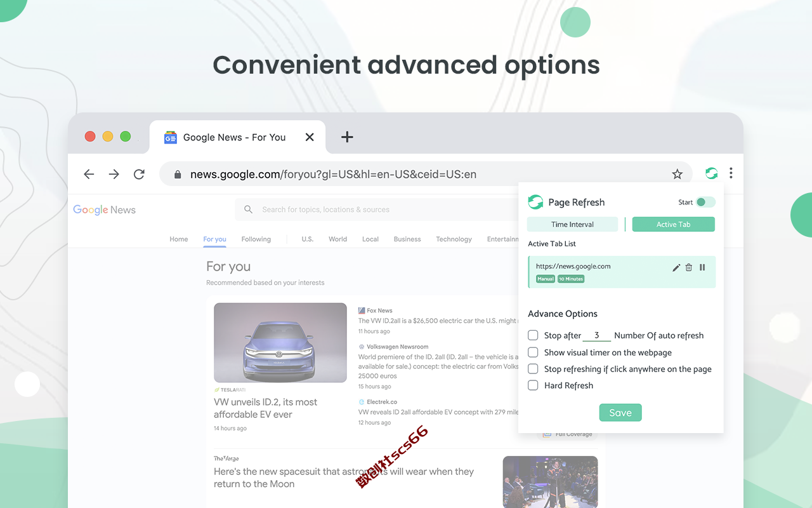Click the Manual tag on news.google.com entry

click(x=546, y=279)
